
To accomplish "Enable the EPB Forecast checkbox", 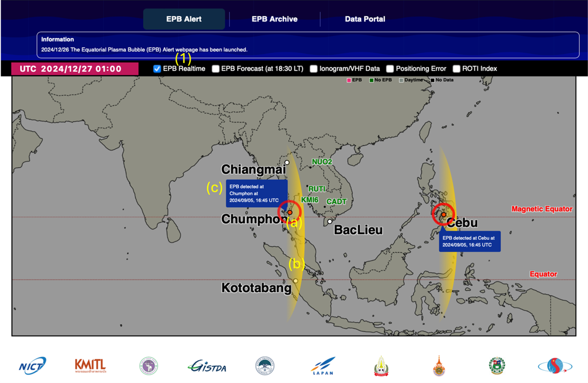I will [x=215, y=69].
